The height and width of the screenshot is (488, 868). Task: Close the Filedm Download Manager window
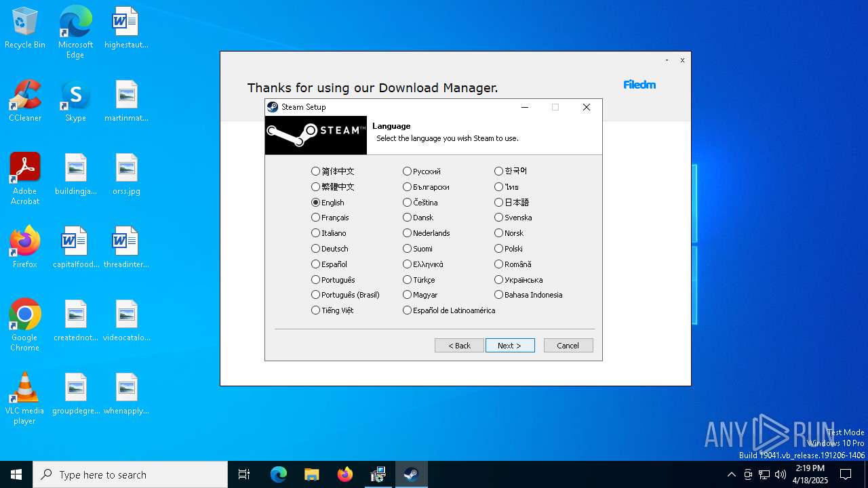(x=682, y=60)
